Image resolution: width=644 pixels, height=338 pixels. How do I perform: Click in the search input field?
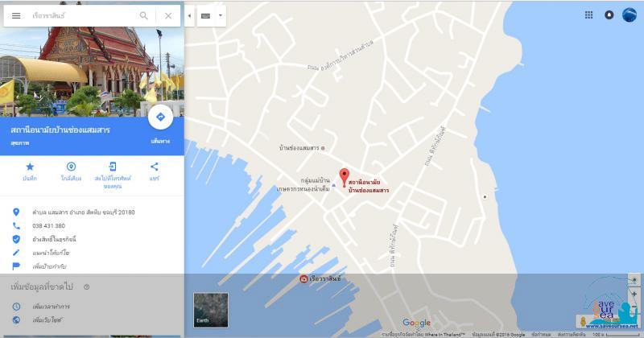click(80, 15)
